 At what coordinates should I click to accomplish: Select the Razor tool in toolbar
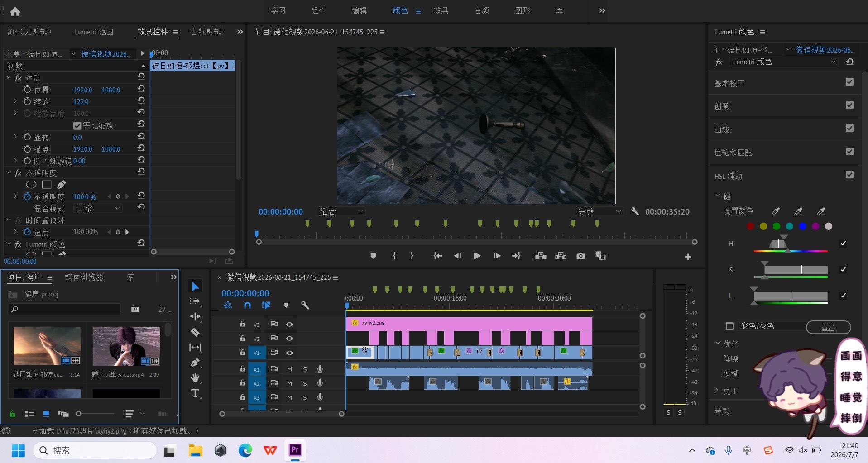195,332
